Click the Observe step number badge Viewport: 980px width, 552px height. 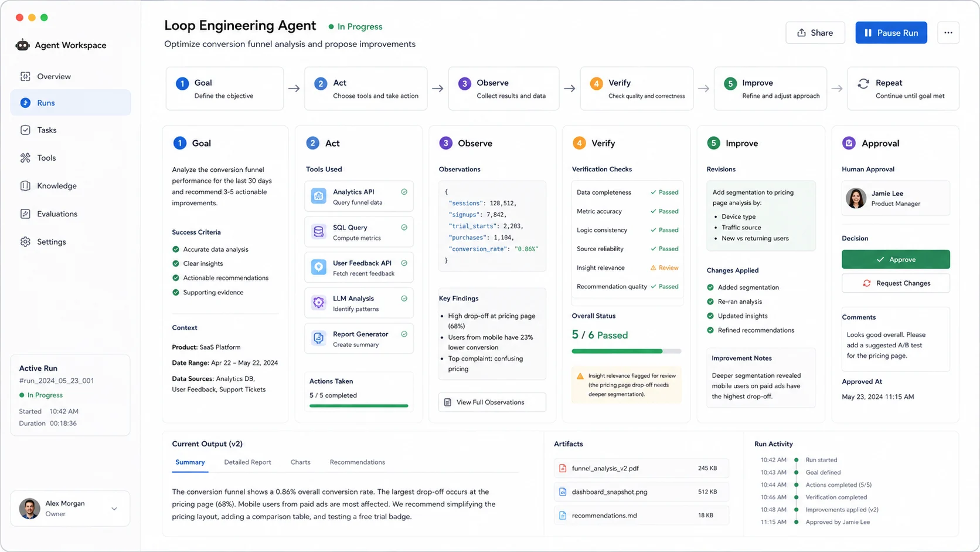(x=464, y=83)
